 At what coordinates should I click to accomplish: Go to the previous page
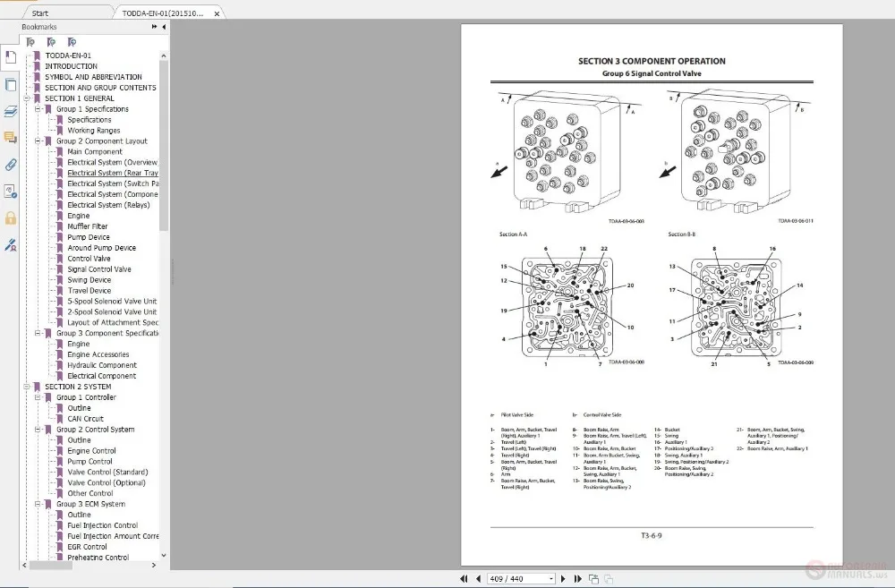[x=478, y=578]
